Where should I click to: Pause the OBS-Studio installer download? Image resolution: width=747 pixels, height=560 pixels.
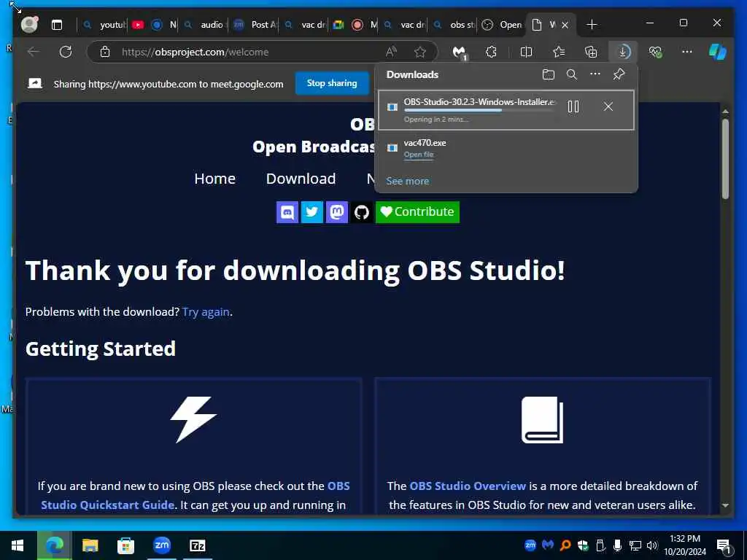point(573,106)
